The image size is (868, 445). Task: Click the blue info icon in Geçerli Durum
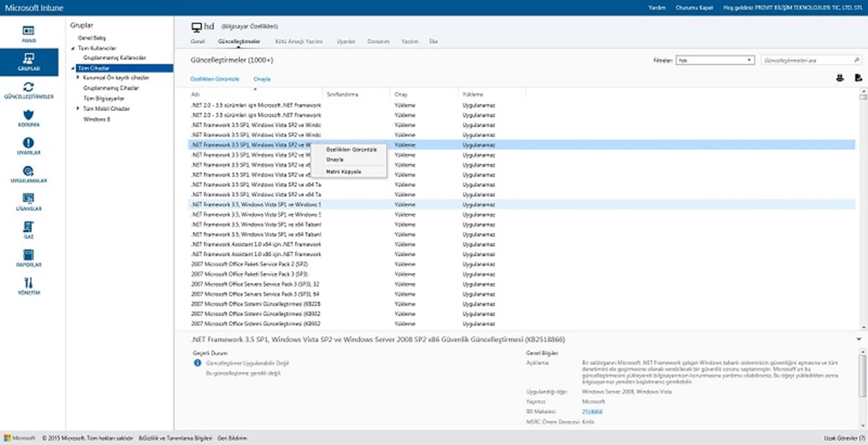click(x=197, y=363)
